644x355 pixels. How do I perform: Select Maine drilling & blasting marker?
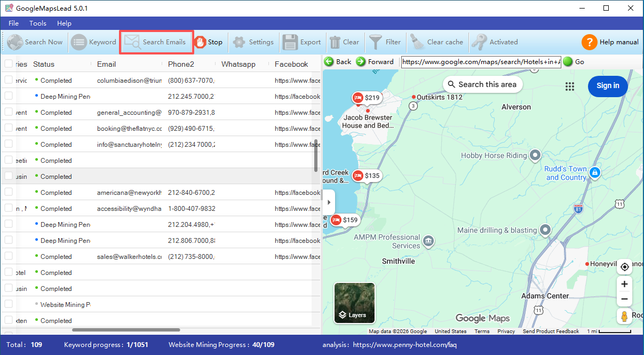pos(545,230)
